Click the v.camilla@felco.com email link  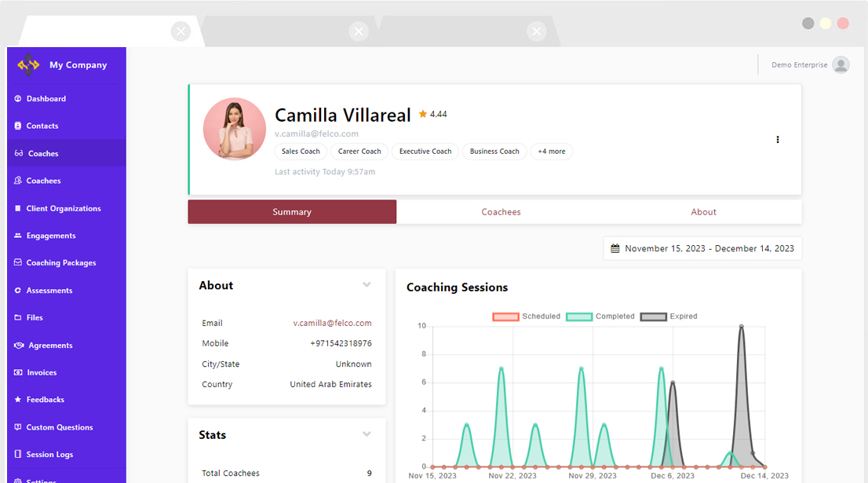point(332,323)
